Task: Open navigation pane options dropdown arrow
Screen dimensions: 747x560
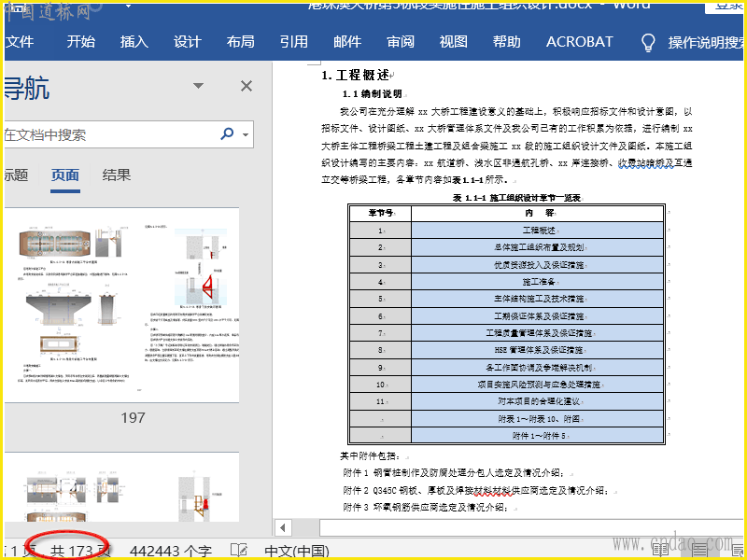Action: (x=198, y=86)
